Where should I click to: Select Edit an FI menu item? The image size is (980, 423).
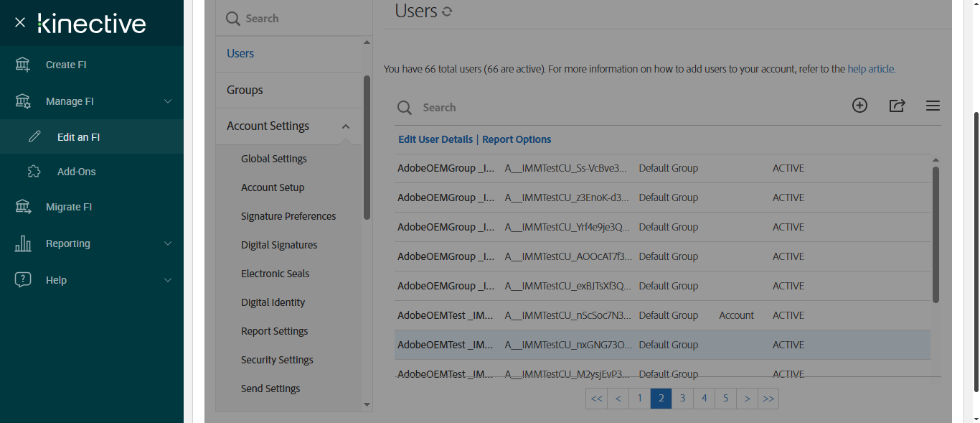pos(78,137)
